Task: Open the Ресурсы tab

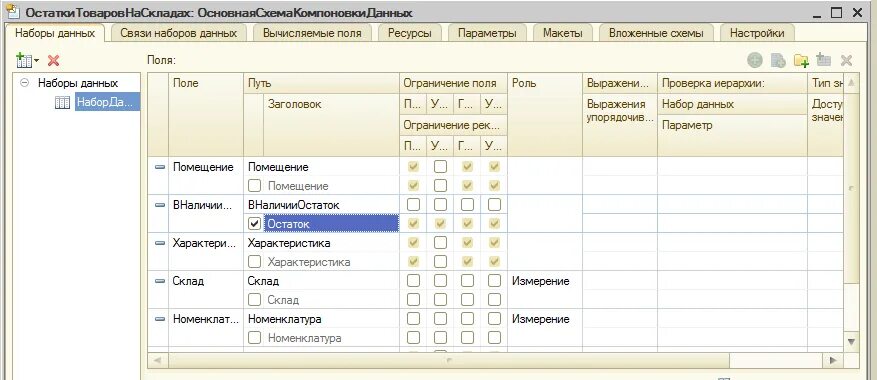Action: pyautogui.click(x=409, y=33)
